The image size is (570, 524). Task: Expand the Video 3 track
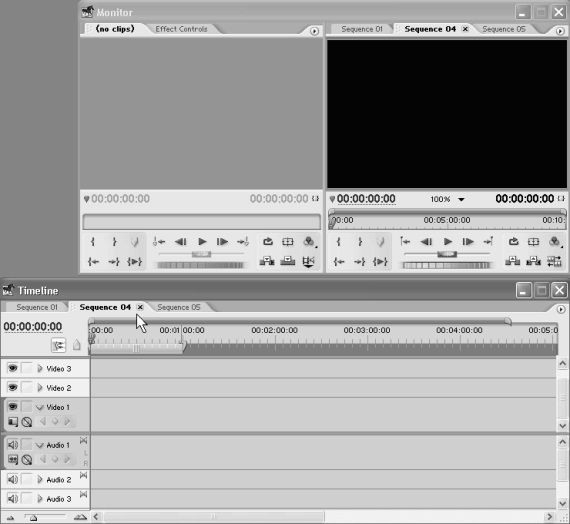click(40, 369)
